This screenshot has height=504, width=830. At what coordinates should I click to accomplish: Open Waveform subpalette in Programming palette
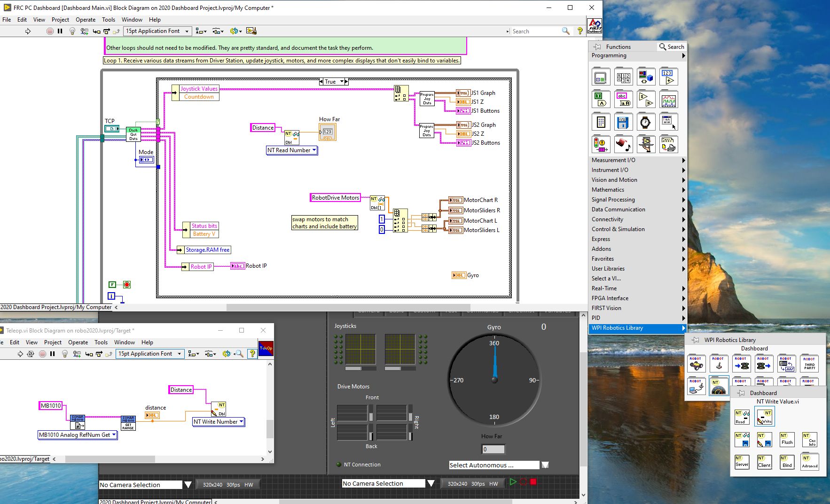[x=668, y=100]
